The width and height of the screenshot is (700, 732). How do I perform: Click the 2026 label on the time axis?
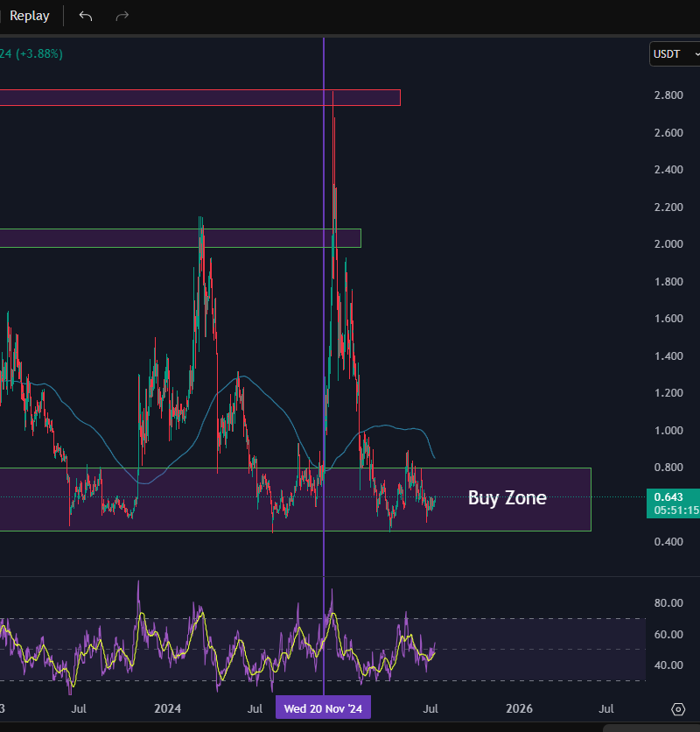coord(520,708)
